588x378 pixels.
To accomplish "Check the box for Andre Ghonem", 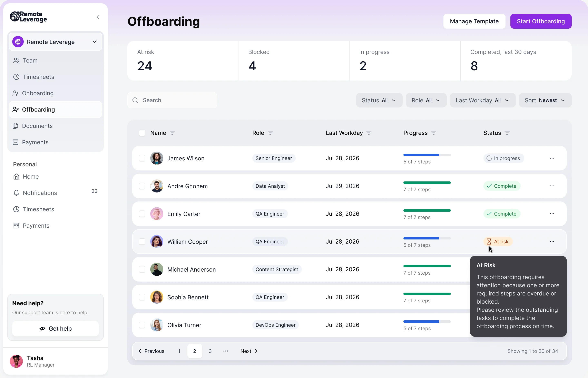I will click(142, 186).
